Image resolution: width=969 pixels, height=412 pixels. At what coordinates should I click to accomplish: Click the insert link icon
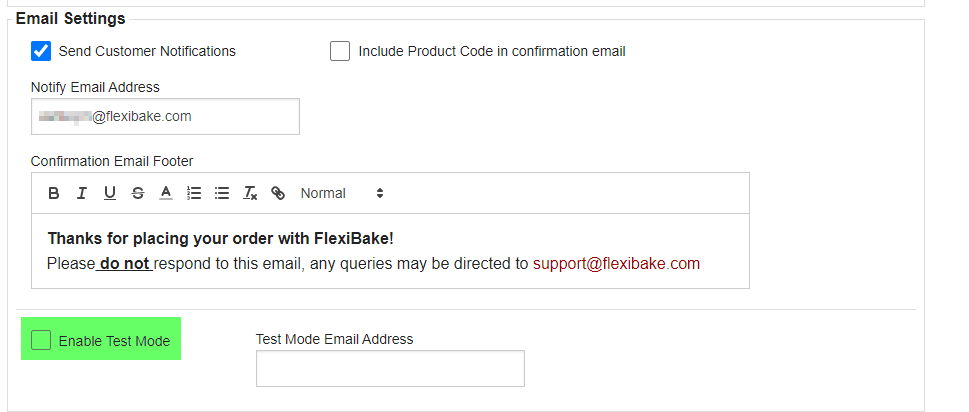coord(278,193)
